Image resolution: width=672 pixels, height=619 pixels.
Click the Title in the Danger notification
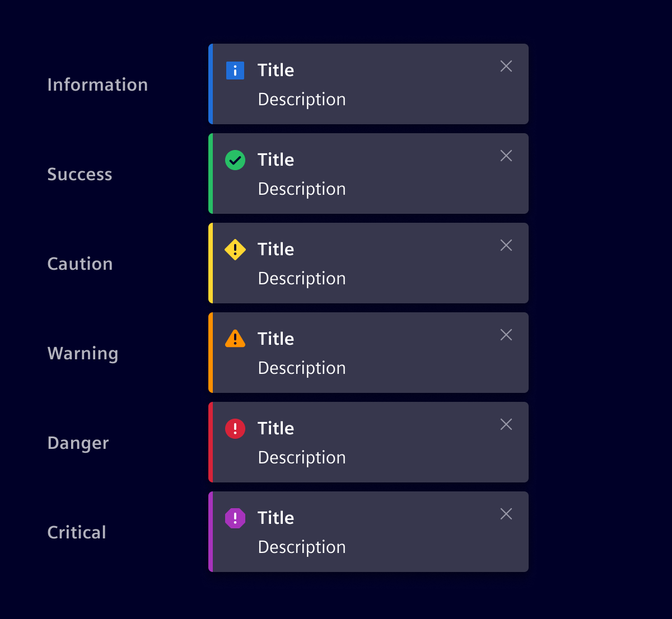276,428
